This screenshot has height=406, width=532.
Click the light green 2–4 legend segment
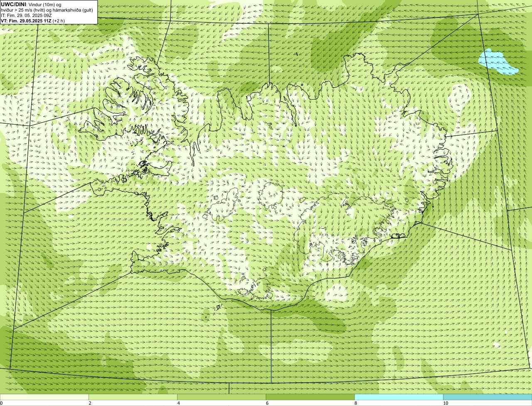click(133, 397)
